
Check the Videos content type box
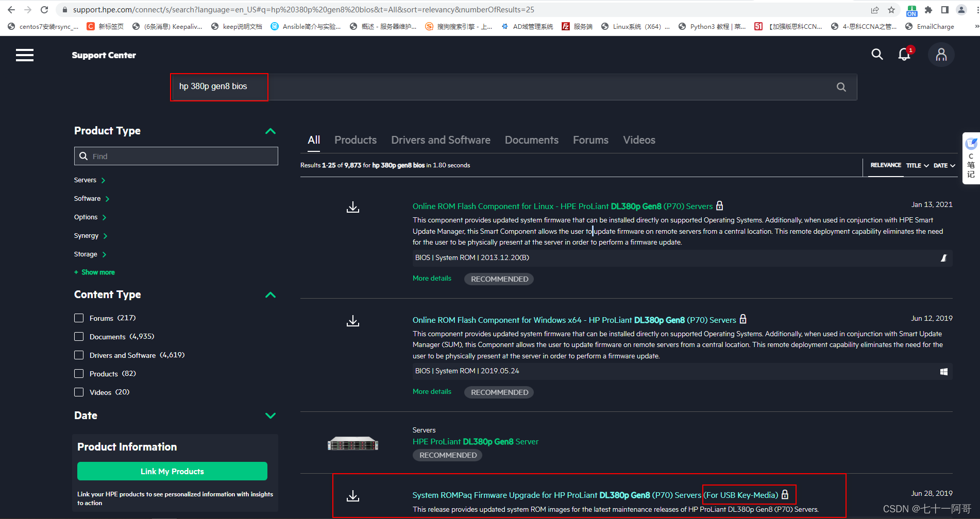point(79,392)
